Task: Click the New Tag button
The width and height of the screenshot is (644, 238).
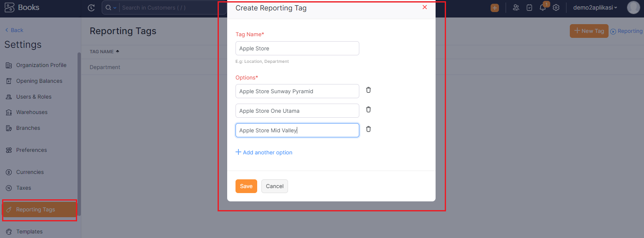Action: tap(589, 31)
